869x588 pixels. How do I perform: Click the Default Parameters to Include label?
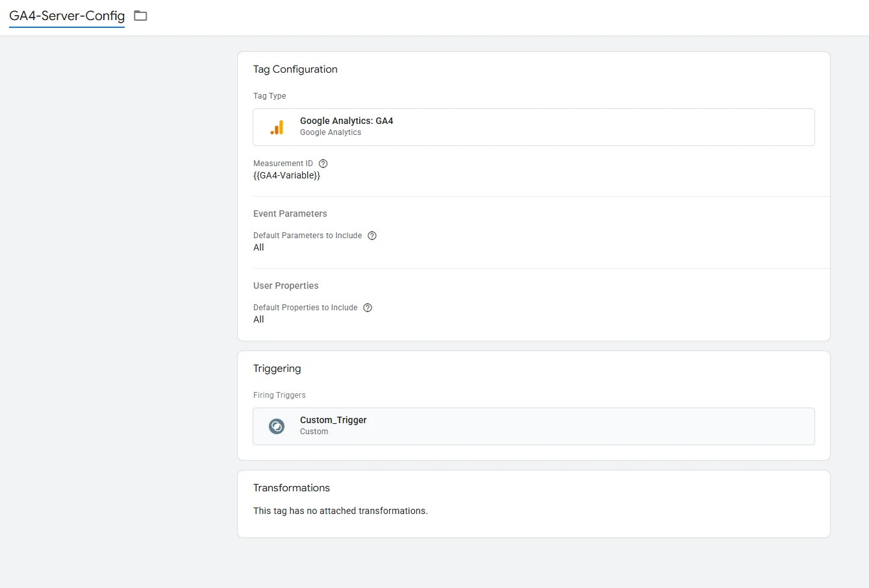tap(308, 236)
